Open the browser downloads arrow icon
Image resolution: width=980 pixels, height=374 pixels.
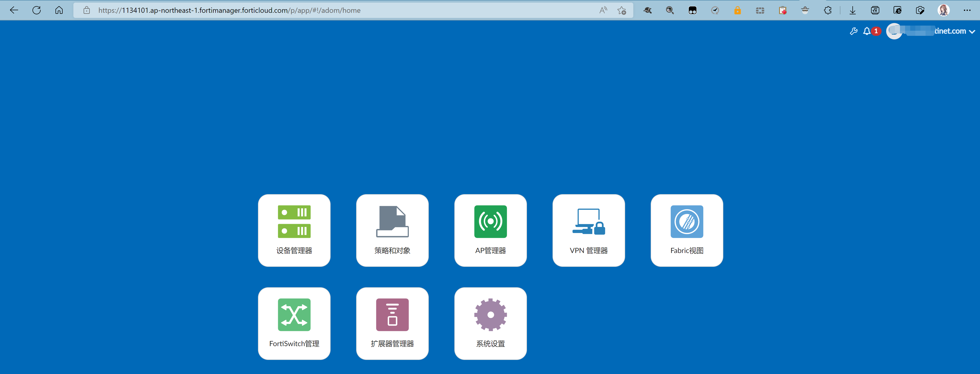pos(853,10)
